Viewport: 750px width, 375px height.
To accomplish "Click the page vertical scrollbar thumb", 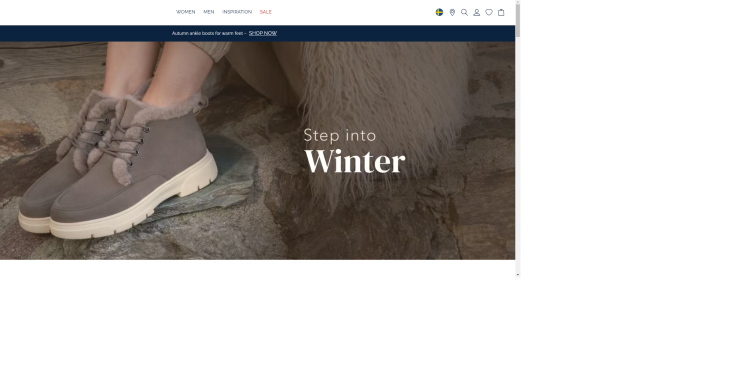I will coord(518,20).
